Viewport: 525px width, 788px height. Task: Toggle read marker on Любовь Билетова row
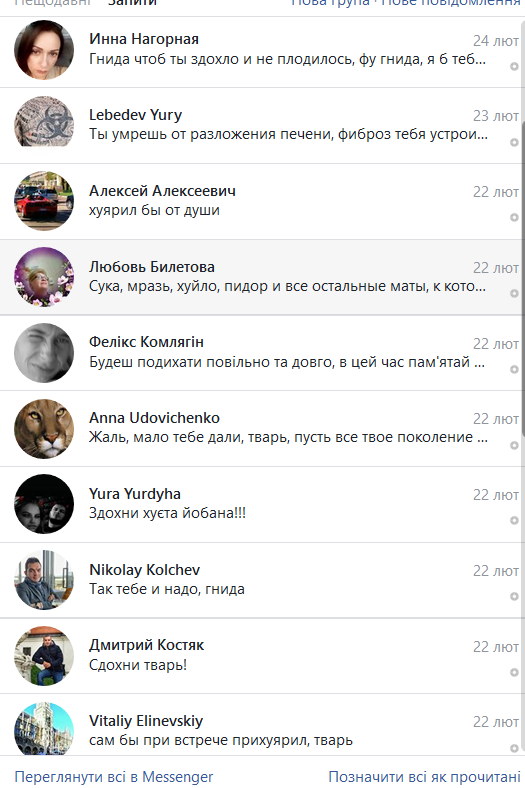[514, 293]
